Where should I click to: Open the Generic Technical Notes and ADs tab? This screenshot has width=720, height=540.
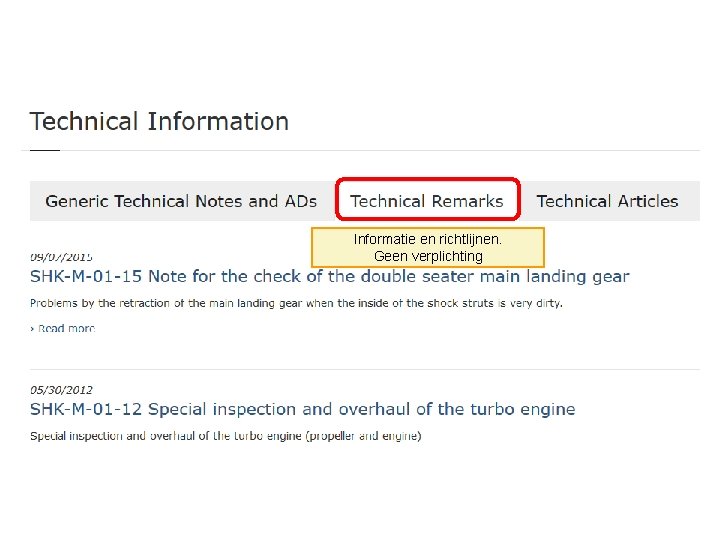pyautogui.click(x=181, y=201)
